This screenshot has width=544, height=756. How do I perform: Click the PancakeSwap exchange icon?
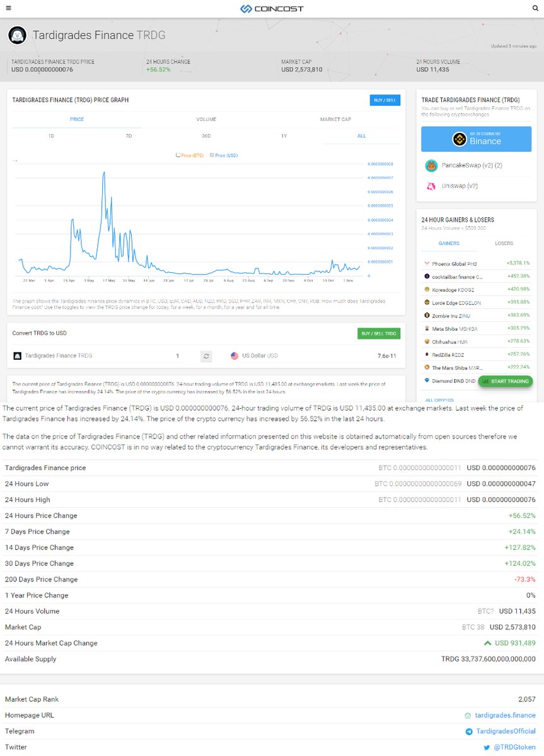[431, 166]
